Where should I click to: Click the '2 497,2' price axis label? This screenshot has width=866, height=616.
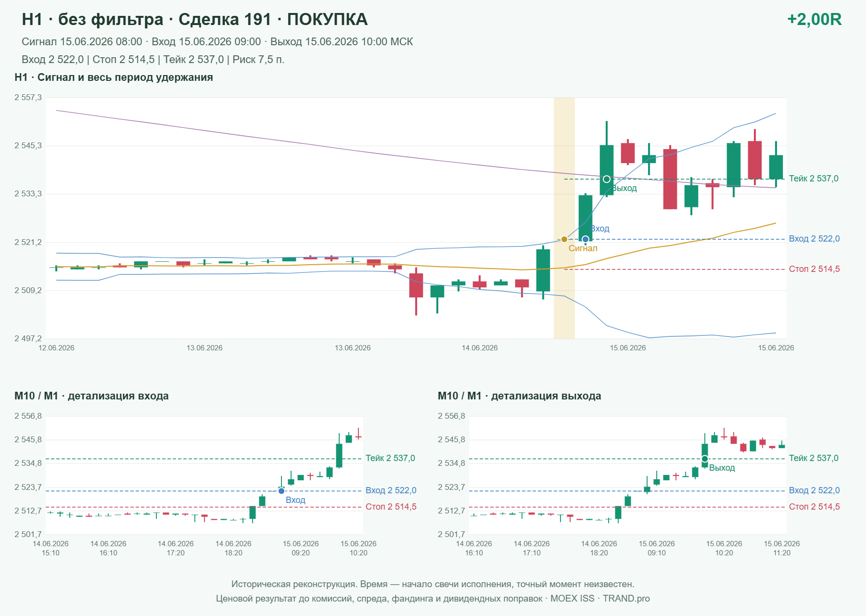coord(28,339)
